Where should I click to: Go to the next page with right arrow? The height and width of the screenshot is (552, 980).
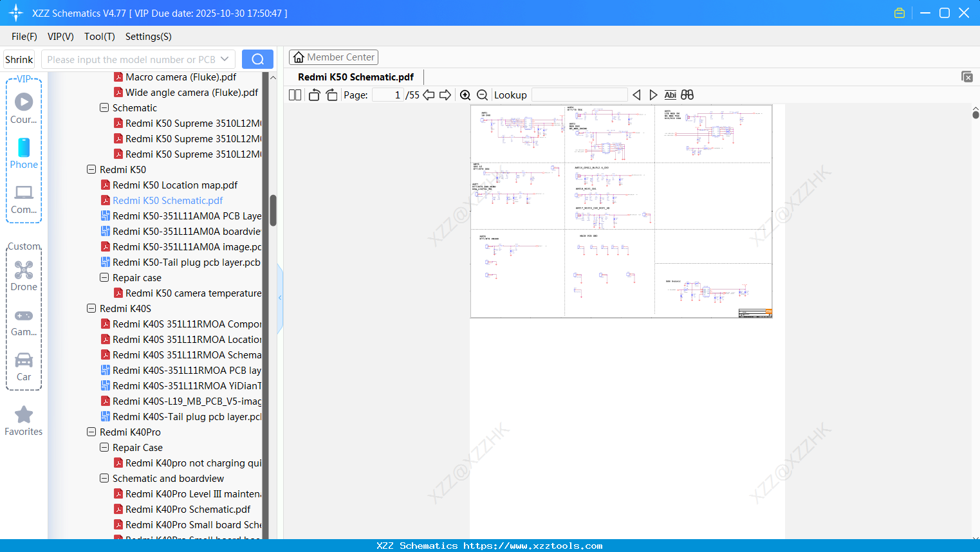445,95
